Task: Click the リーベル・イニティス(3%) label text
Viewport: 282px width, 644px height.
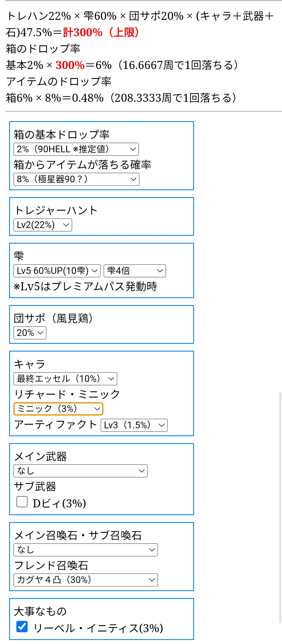Action: click(98, 628)
